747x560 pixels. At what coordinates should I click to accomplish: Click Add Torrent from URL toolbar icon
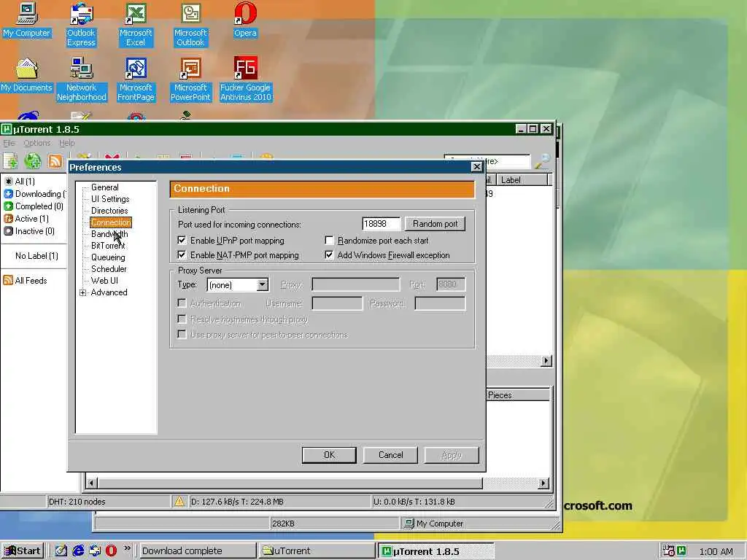click(x=33, y=161)
